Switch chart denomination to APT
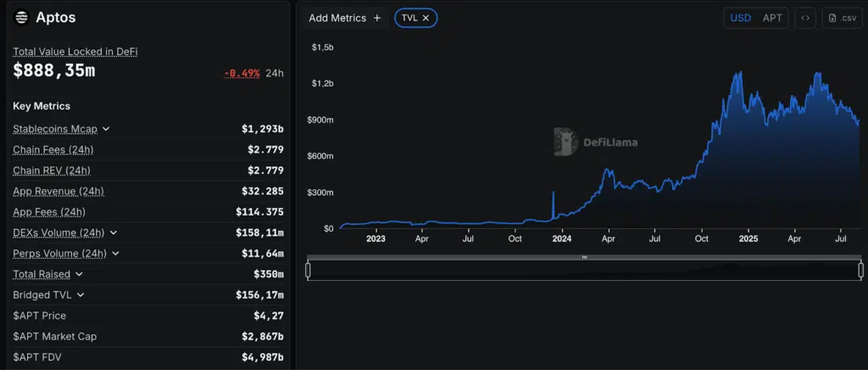This screenshot has width=868, height=370. click(772, 18)
